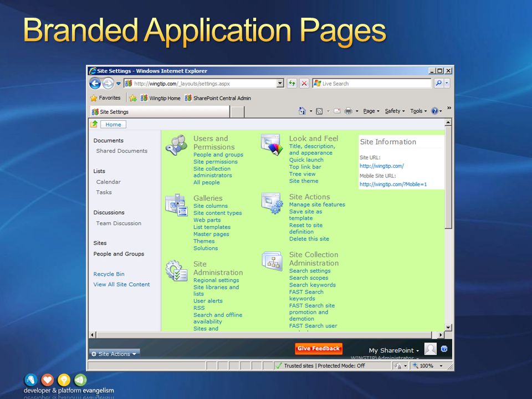Click the Live Search magnifier icon

click(x=438, y=83)
